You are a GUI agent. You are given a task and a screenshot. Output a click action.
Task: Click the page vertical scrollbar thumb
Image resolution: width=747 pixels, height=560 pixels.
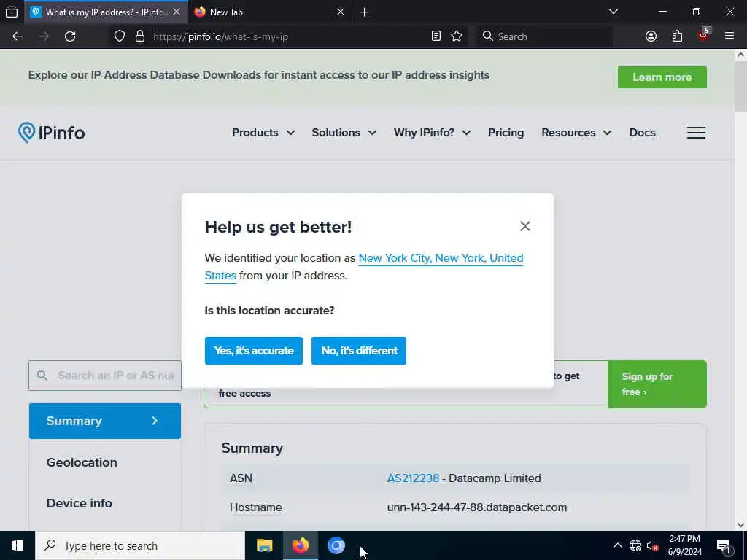[740, 86]
